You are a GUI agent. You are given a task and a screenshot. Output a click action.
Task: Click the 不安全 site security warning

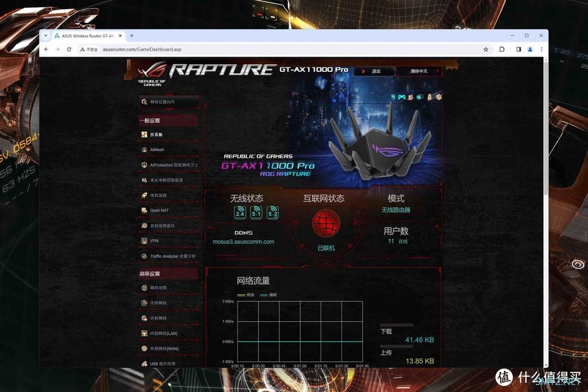coord(89,49)
